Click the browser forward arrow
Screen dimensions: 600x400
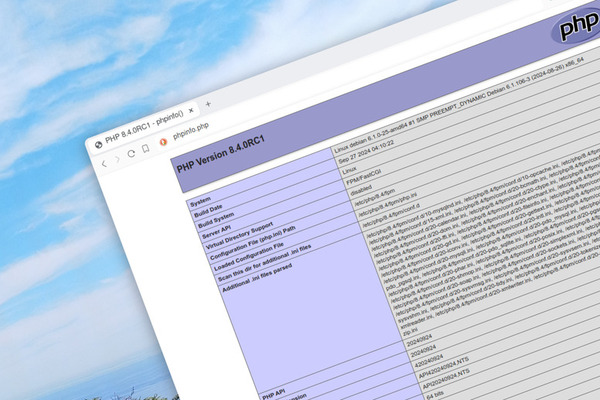click(x=116, y=160)
